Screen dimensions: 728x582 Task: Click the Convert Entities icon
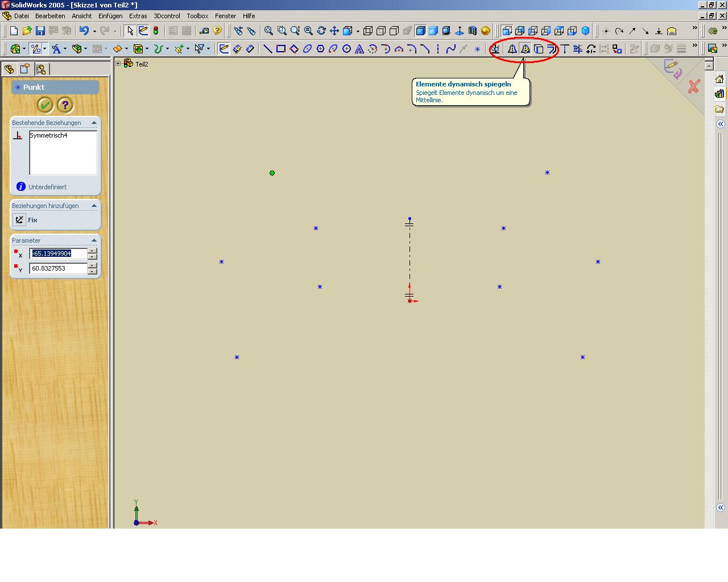[x=539, y=49]
